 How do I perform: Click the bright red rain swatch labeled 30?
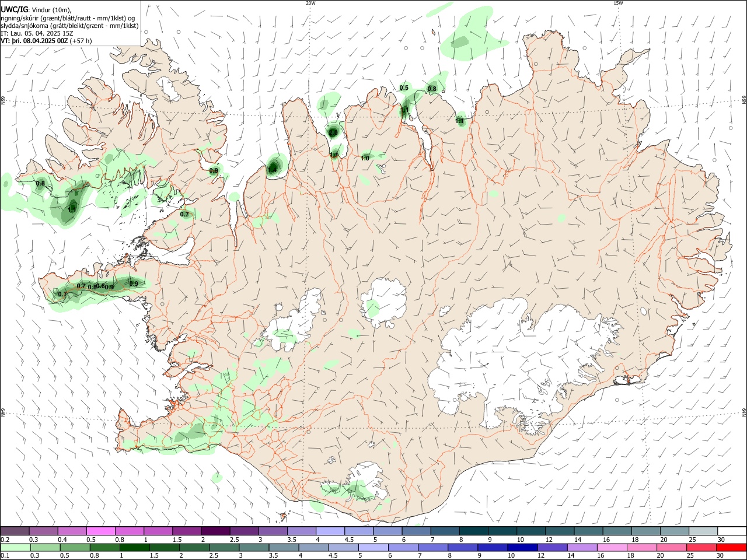click(732, 548)
